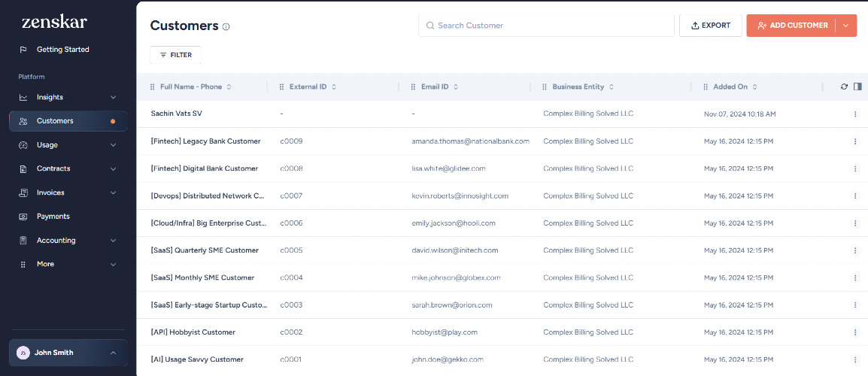Open row menu for Hobbyist Customer
Image resolution: width=868 pixels, height=376 pixels.
[856, 332]
